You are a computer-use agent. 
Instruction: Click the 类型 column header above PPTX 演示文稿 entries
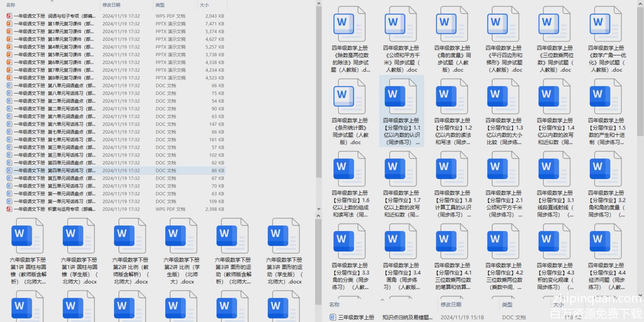[160, 5]
